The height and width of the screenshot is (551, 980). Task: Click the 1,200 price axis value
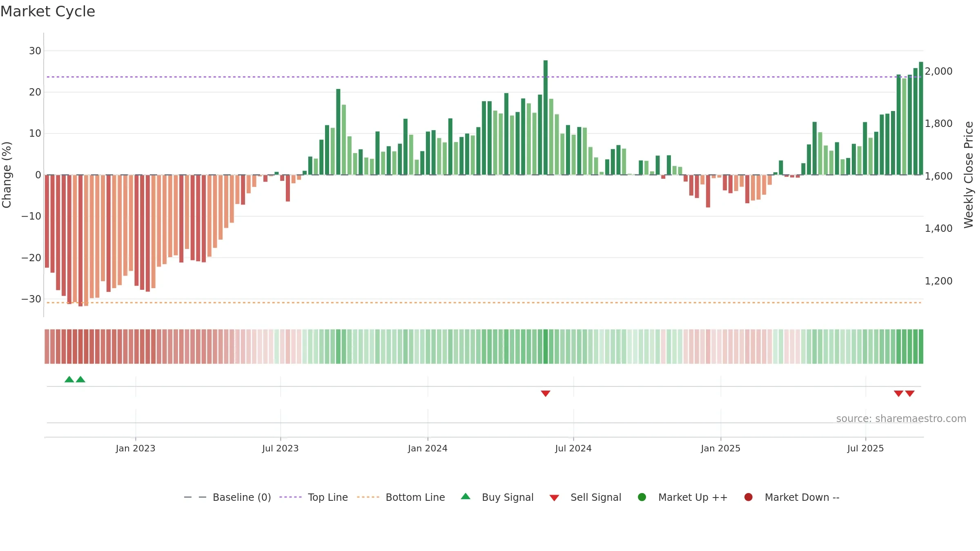click(939, 281)
